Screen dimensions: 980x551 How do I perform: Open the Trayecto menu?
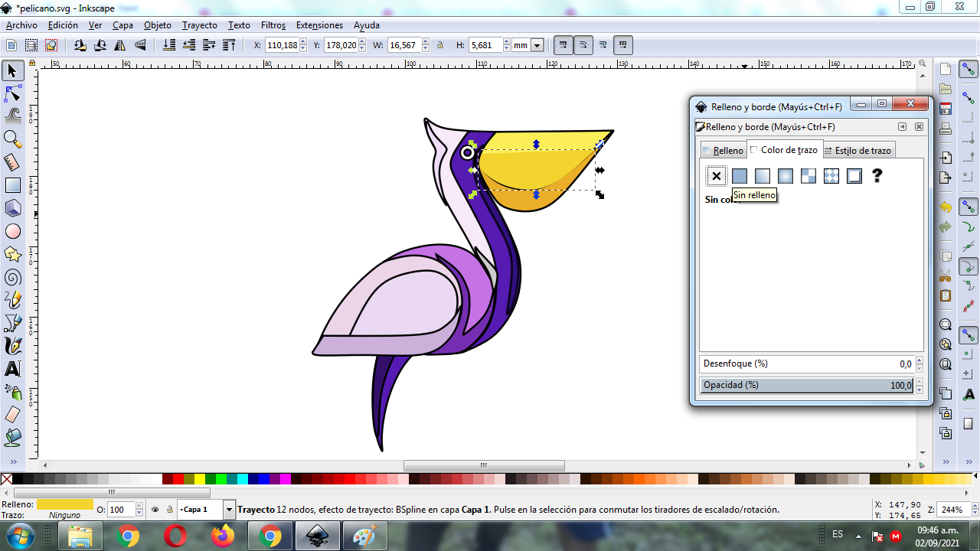click(x=199, y=25)
